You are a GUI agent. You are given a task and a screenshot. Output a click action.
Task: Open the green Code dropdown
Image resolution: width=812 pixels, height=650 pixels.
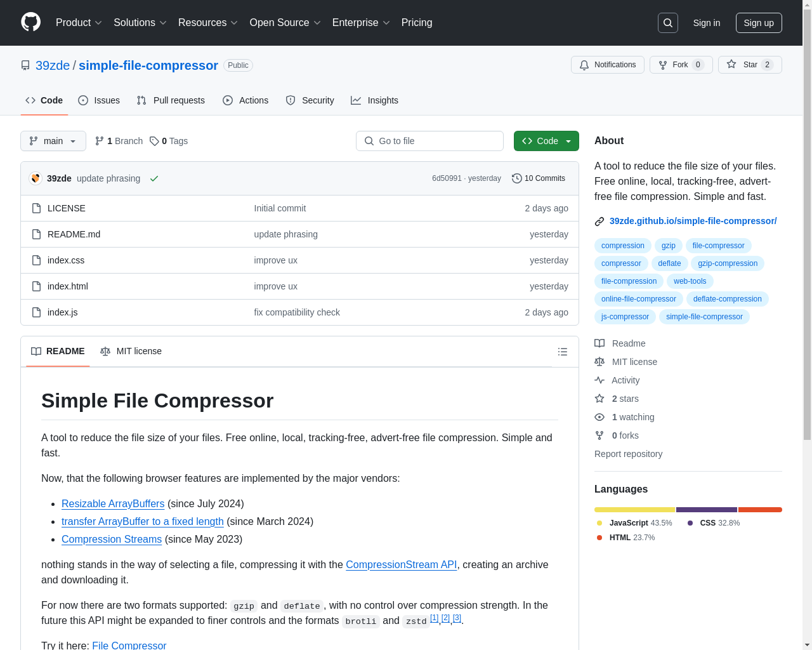[x=546, y=141]
